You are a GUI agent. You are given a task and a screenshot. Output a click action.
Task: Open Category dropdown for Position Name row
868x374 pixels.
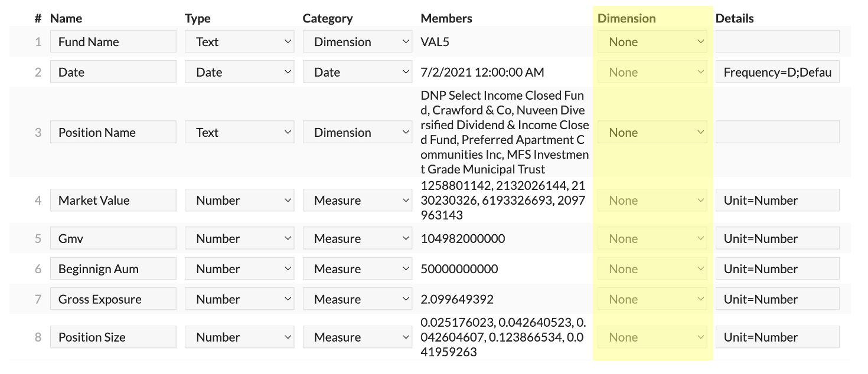point(357,132)
